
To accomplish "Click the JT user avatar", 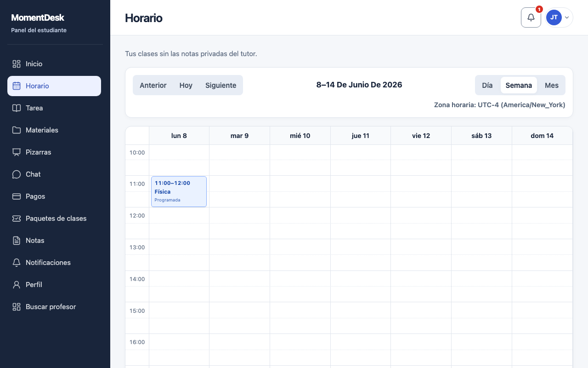I will point(554,17).
